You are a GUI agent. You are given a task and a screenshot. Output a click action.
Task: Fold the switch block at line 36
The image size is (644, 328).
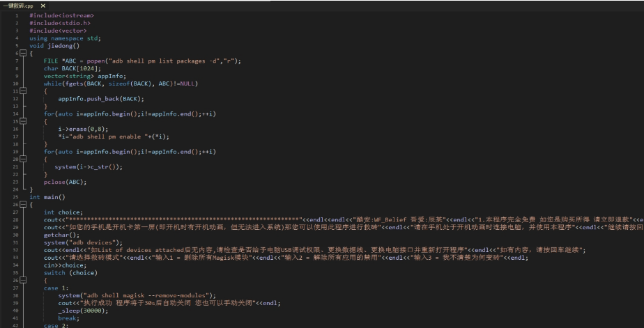click(x=22, y=280)
